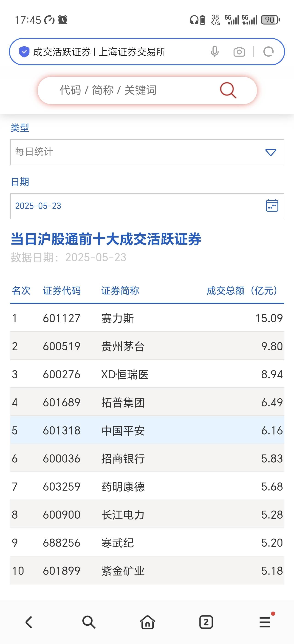Tap the alarm clock status icon
The width and height of the screenshot is (294, 644).
(63, 20)
